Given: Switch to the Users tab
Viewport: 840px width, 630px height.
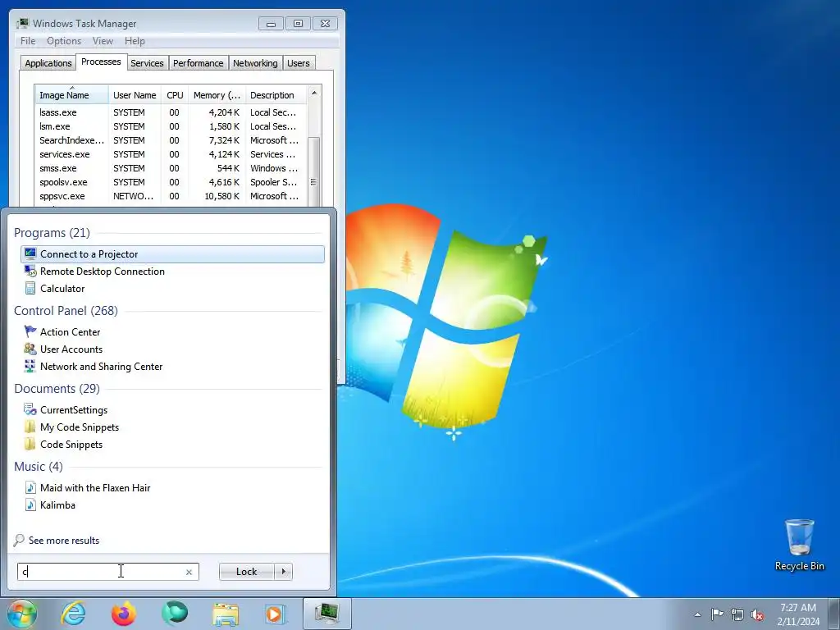Looking at the screenshot, I should pyautogui.click(x=299, y=63).
